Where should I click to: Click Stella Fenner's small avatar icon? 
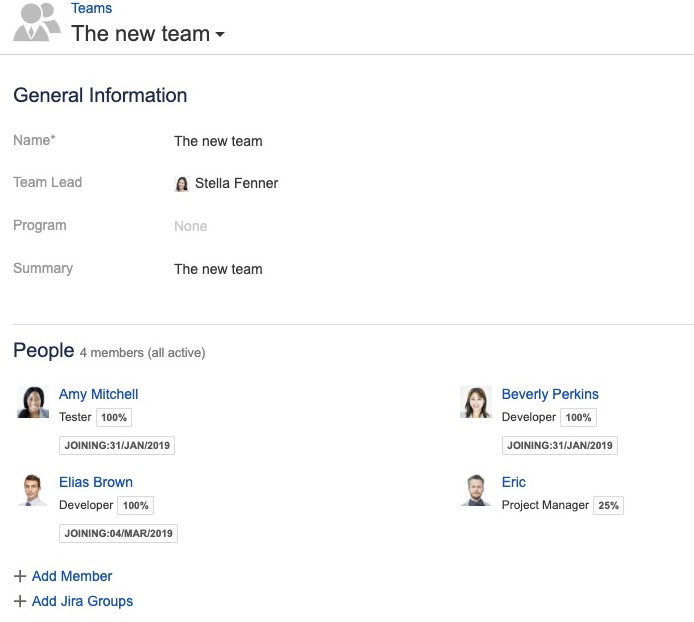(182, 184)
